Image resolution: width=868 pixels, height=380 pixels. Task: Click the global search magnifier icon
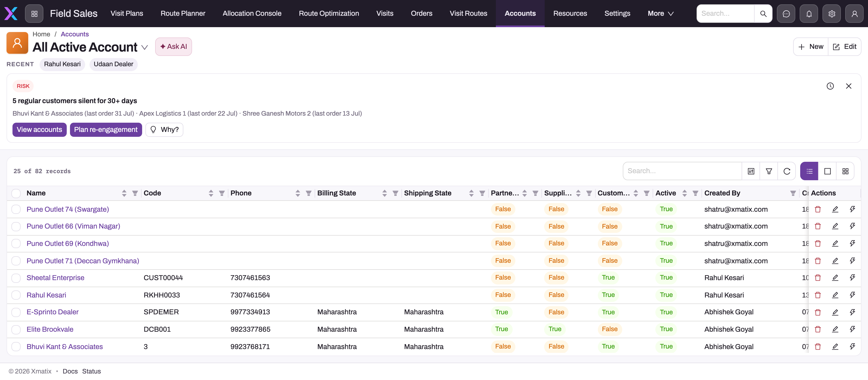click(763, 14)
